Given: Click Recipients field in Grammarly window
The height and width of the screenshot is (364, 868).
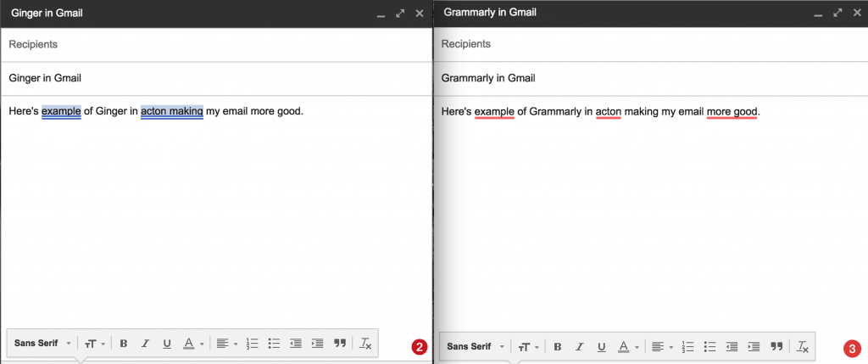Looking at the screenshot, I should coord(650,44).
